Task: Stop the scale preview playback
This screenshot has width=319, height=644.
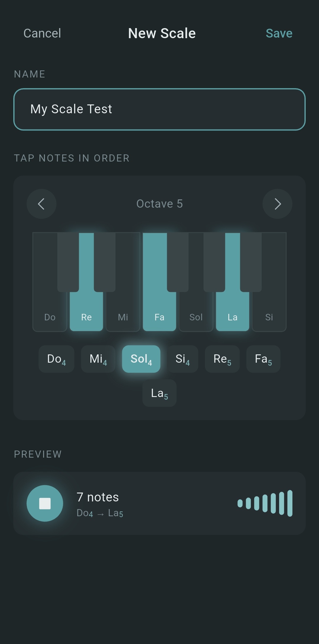Action: [45, 503]
